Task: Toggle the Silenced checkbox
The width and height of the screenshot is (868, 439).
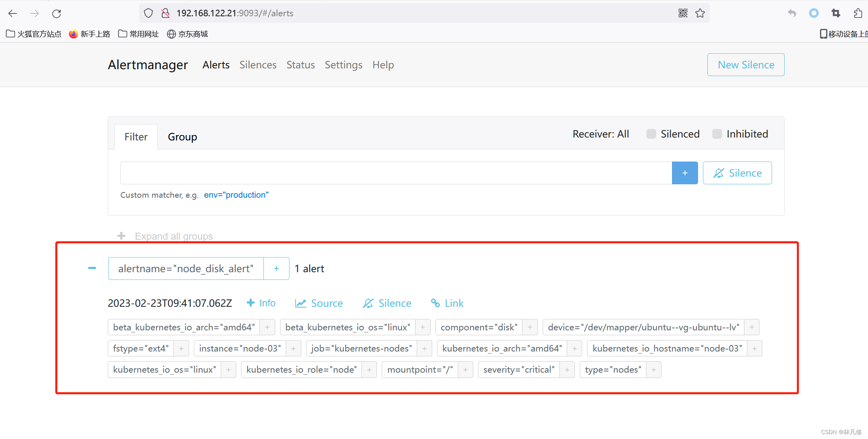Action: coord(651,134)
